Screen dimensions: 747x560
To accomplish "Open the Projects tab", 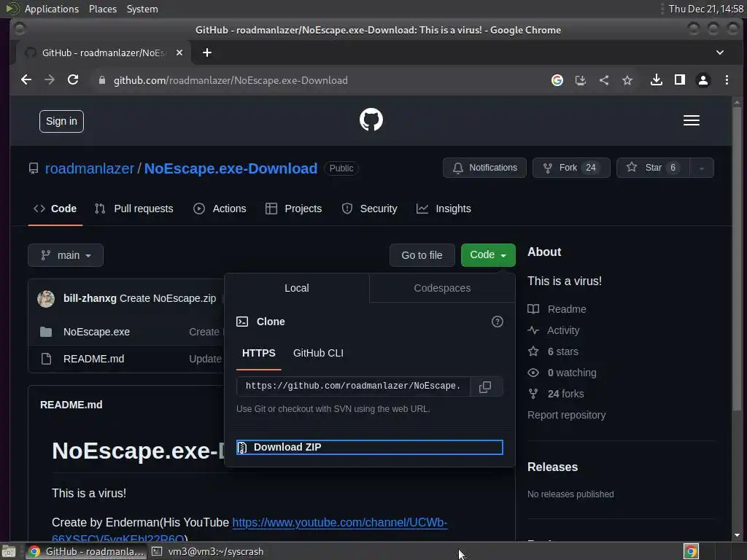I will coord(293,209).
